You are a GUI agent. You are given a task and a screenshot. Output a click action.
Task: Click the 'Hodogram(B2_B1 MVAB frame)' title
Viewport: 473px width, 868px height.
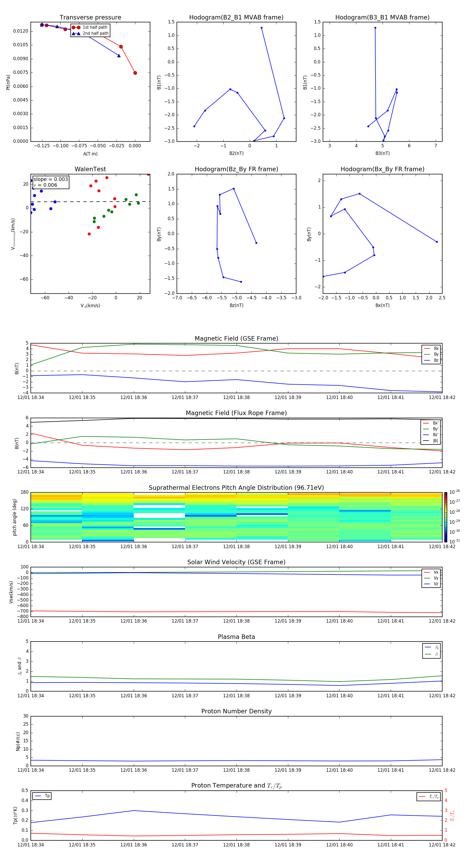(236, 18)
